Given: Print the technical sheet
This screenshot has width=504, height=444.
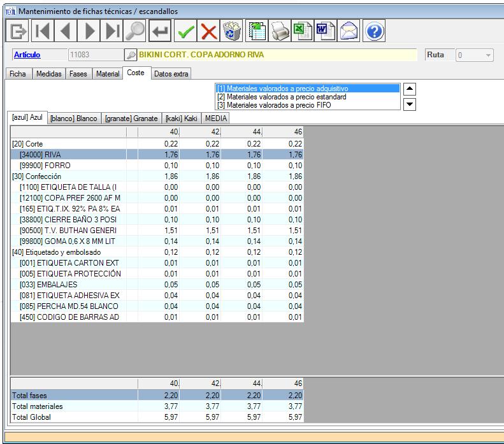Looking at the screenshot, I should point(280,31).
